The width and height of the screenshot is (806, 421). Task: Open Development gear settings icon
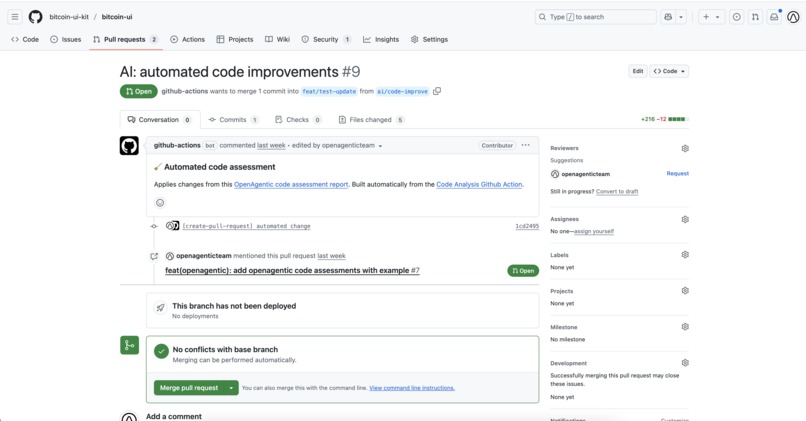[x=685, y=363]
